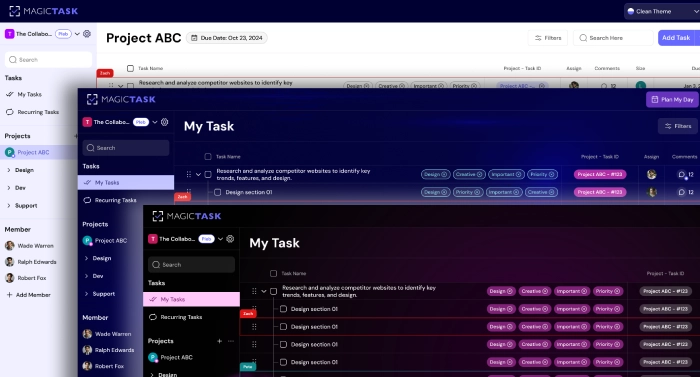Add project with plus in pink window
700x377 pixels.
(219, 341)
